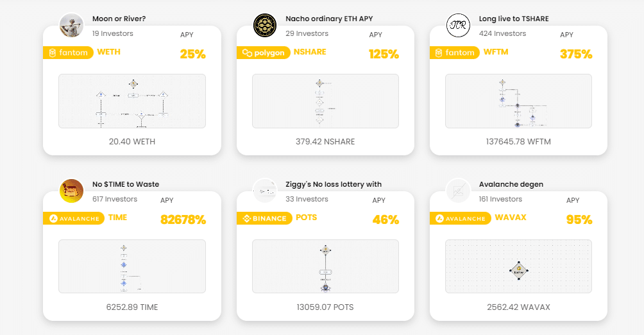Open the WFTM strategy flow thumbnail
This screenshot has width=644, height=335.
[518, 101]
